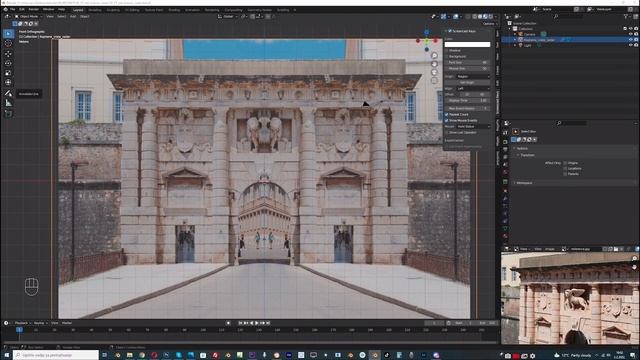The height and width of the screenshot is (360, 640).
Task: Open the viewport Add menu
Action: (73, 16)
